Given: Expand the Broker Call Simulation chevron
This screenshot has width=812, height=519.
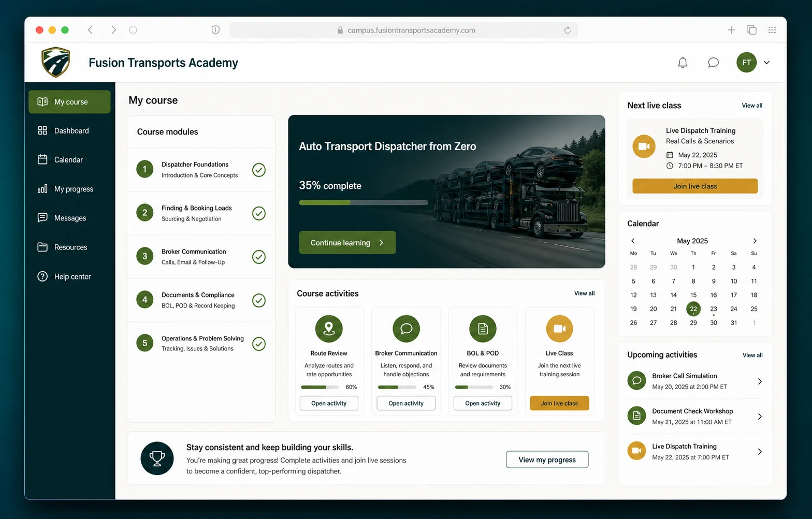Looking at the screenshot, I should (760, 381).
